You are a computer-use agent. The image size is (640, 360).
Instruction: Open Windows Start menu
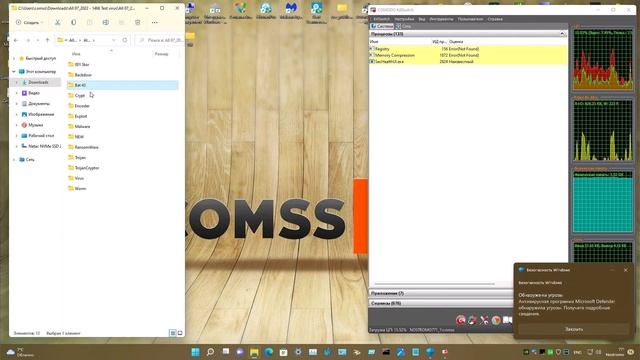pyautogui.click(x=196, y=352)
